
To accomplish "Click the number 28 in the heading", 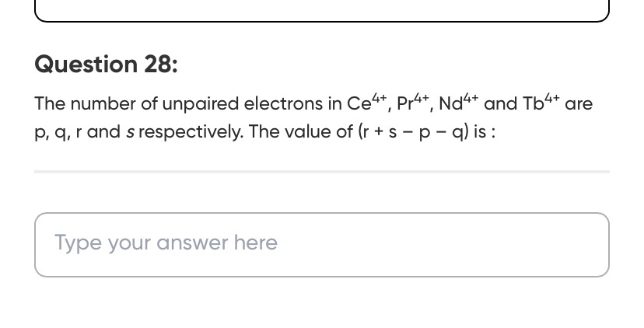I will click(x=160, y=65).
